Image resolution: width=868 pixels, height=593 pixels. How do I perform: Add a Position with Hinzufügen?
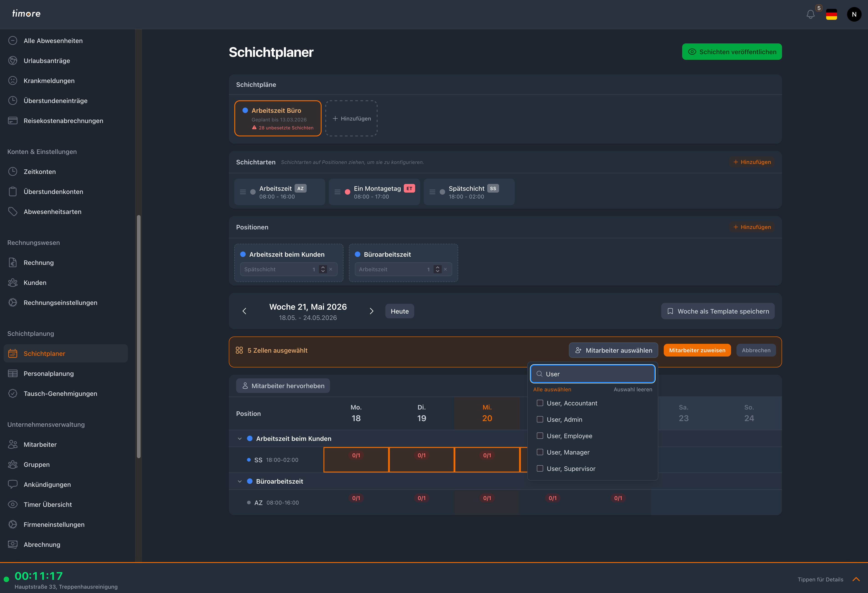[752, 227]
